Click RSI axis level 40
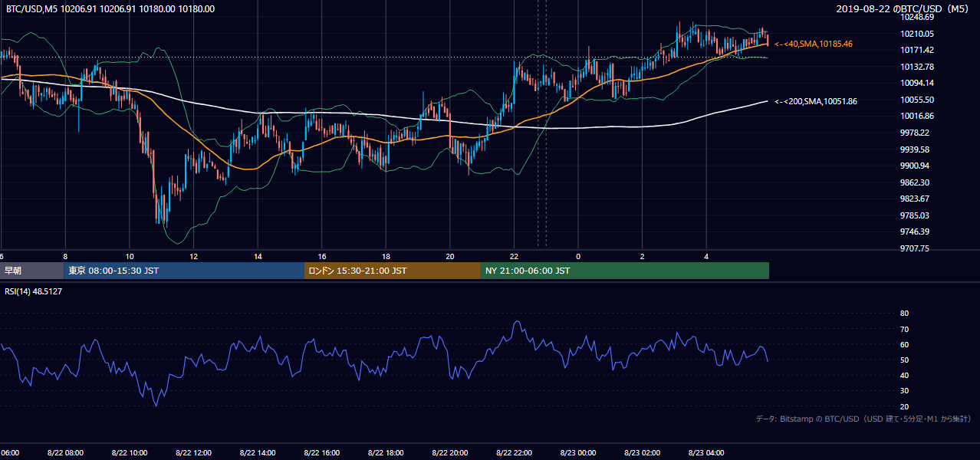980x460 pixels. [904, 375]
